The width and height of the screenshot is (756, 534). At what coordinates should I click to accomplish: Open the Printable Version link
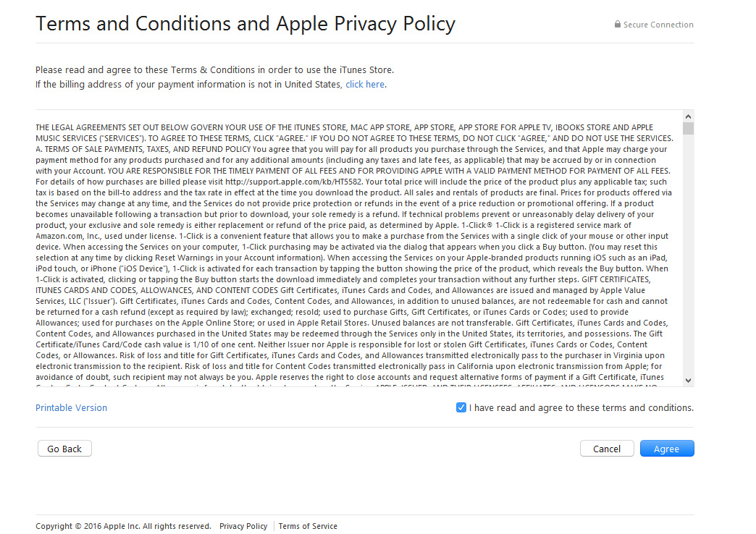(x=72, y=407)
